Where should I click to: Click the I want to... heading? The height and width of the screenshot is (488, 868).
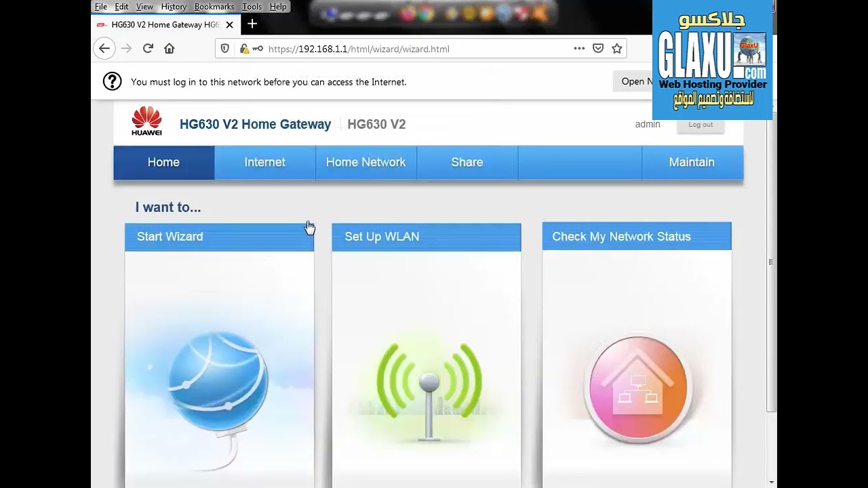[168, 207]
